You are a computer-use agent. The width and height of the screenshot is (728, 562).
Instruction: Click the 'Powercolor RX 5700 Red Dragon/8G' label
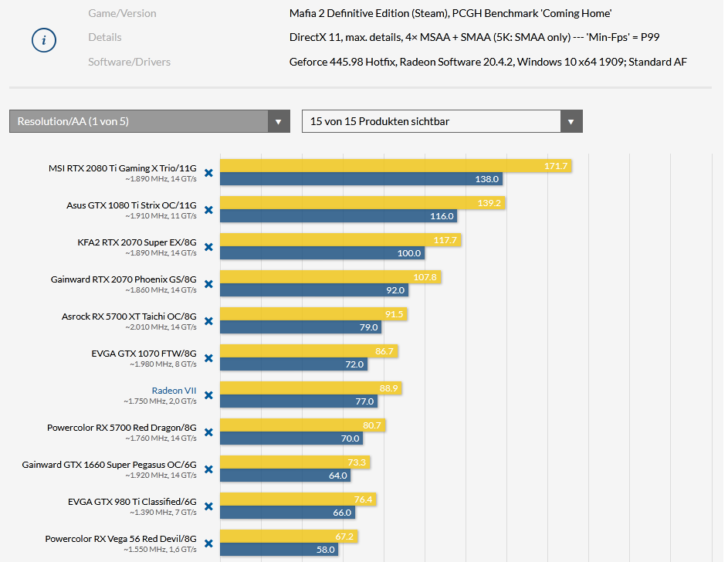pos(122,428)
